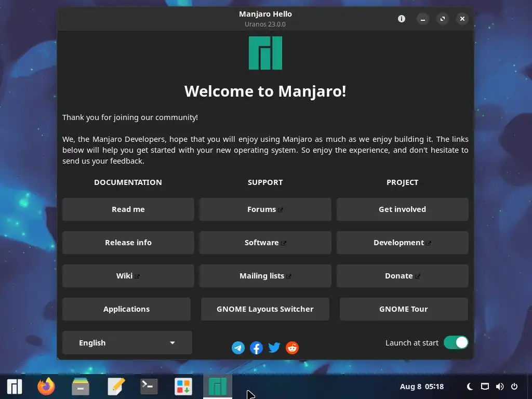This screenshot has width=532, height=399.
Task: Start the GNOME Tour
Action: [x=404, y=309]
